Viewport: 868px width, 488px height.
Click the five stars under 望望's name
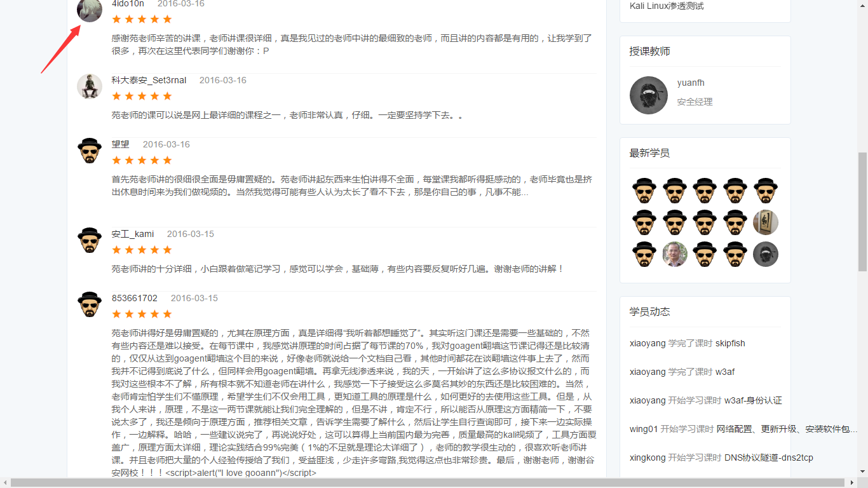142,160
